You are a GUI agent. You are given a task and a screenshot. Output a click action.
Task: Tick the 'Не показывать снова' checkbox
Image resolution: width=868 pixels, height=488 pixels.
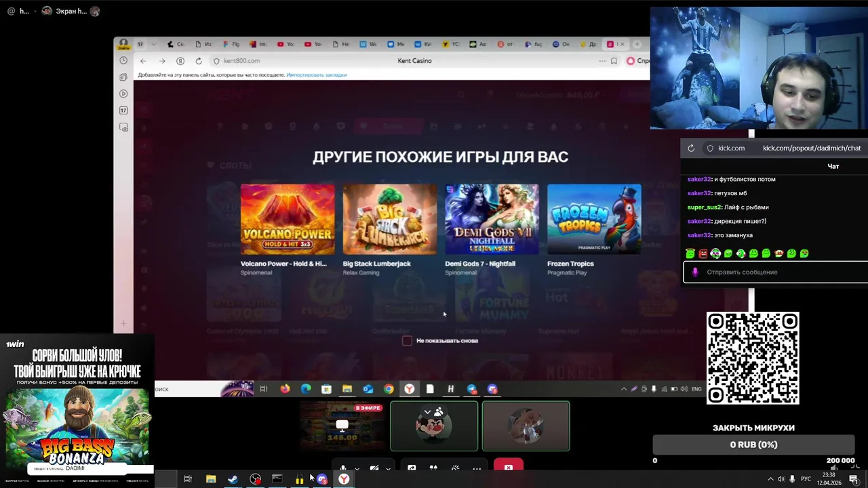(407, 340)
